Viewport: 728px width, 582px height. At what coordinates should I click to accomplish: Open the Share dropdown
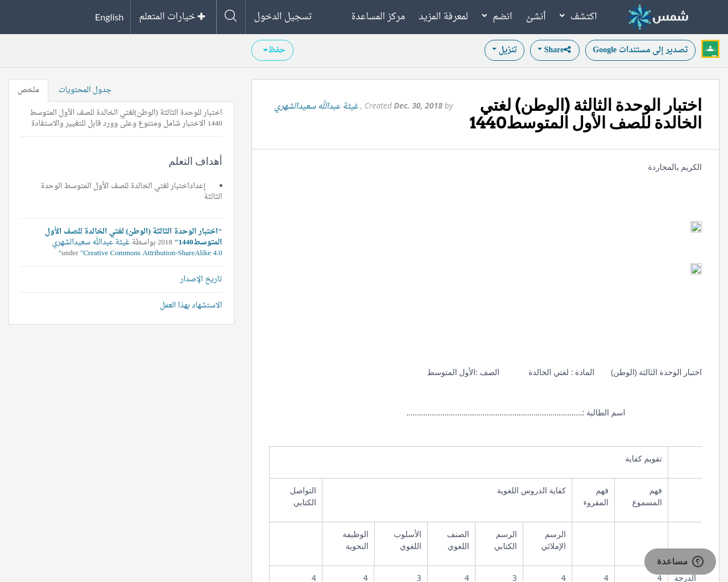[555, 50]
